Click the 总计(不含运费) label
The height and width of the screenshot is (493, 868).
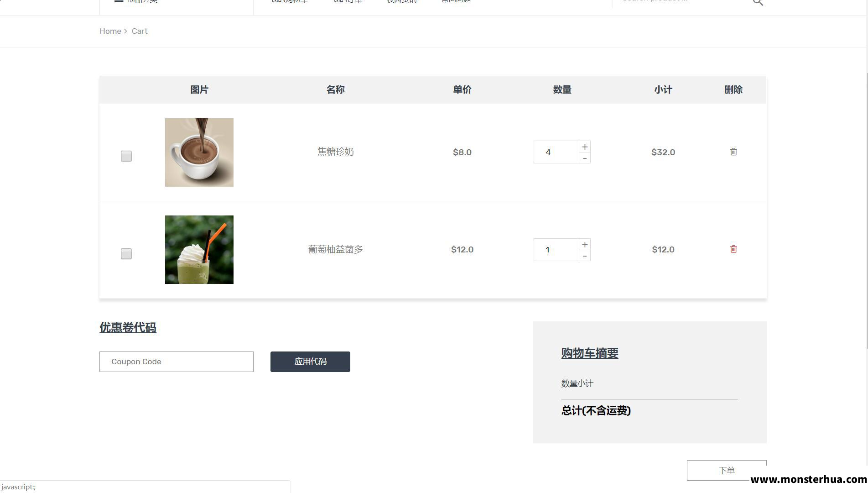596,410
